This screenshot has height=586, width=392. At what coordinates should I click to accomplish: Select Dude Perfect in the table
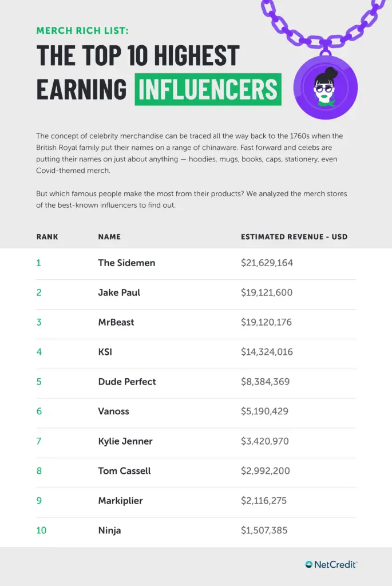point(127,382)
